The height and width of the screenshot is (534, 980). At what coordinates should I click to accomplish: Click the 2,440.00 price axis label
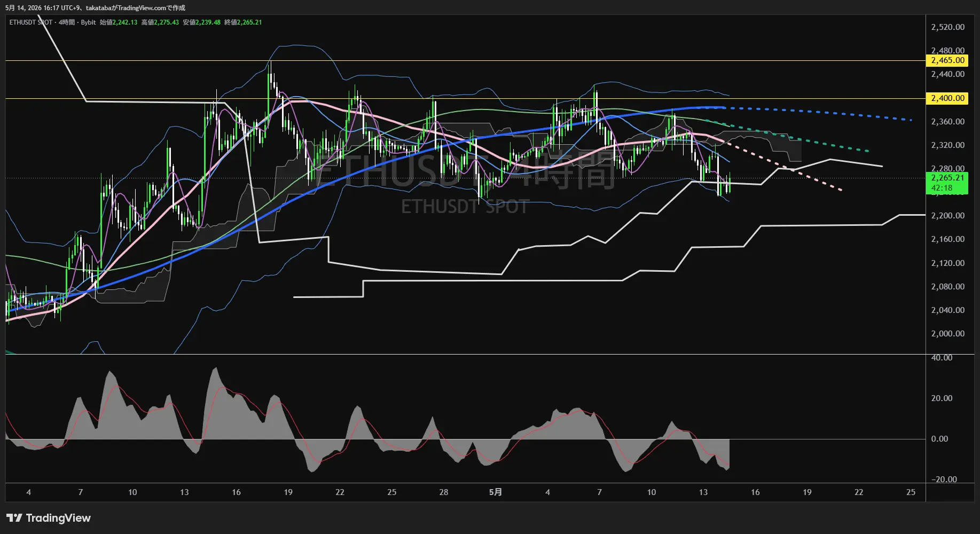tap(947, 74)
